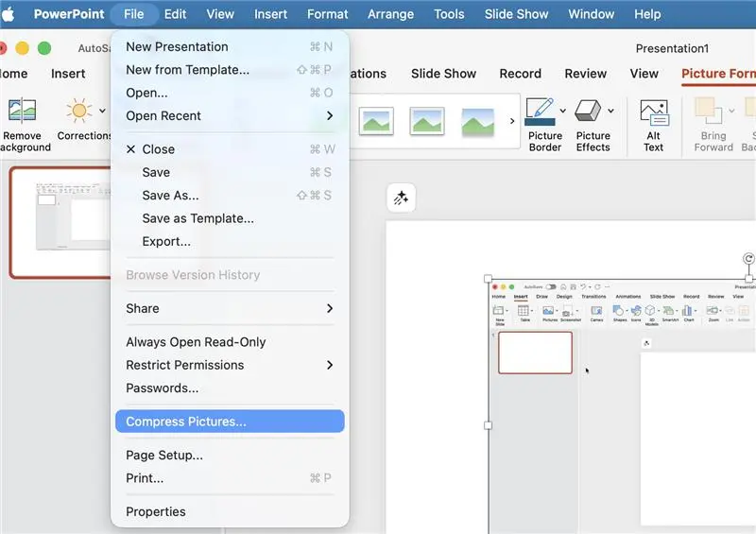Expand picture styles gallery arrow

point(512,121)
